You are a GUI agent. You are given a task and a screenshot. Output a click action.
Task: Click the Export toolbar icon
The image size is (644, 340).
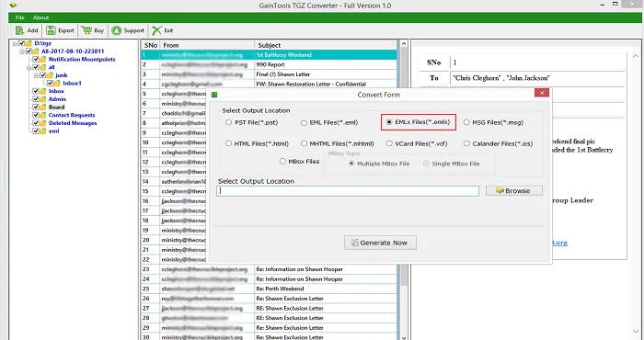pos(51,30)
